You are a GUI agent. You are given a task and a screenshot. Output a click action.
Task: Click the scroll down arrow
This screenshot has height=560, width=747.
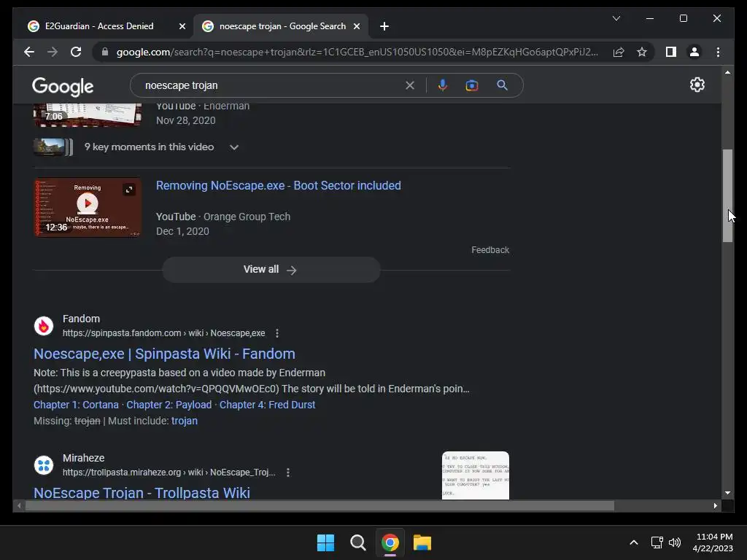click(x=727, y=493)
